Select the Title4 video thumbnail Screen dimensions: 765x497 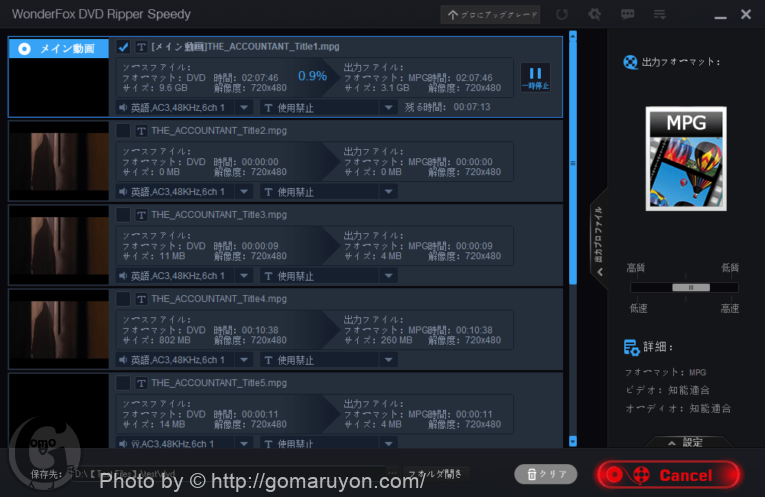click(x=59, y=329)
